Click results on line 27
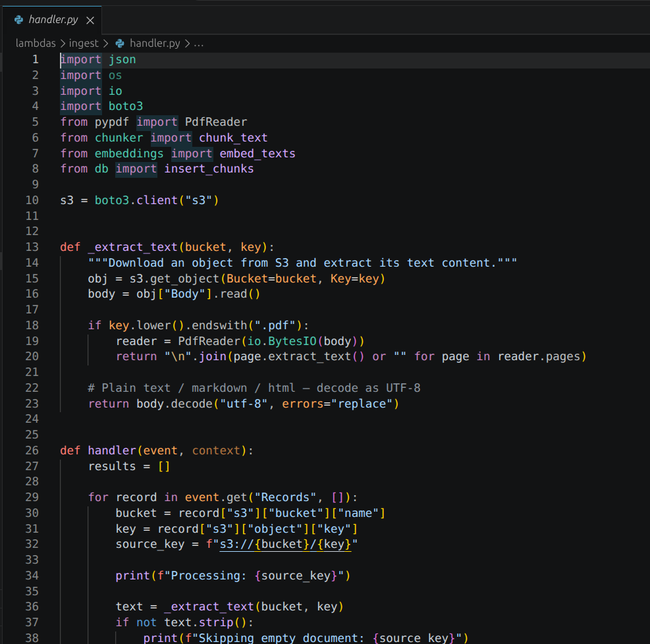Screen dimensions: 650x644 (x=112, y=467)
